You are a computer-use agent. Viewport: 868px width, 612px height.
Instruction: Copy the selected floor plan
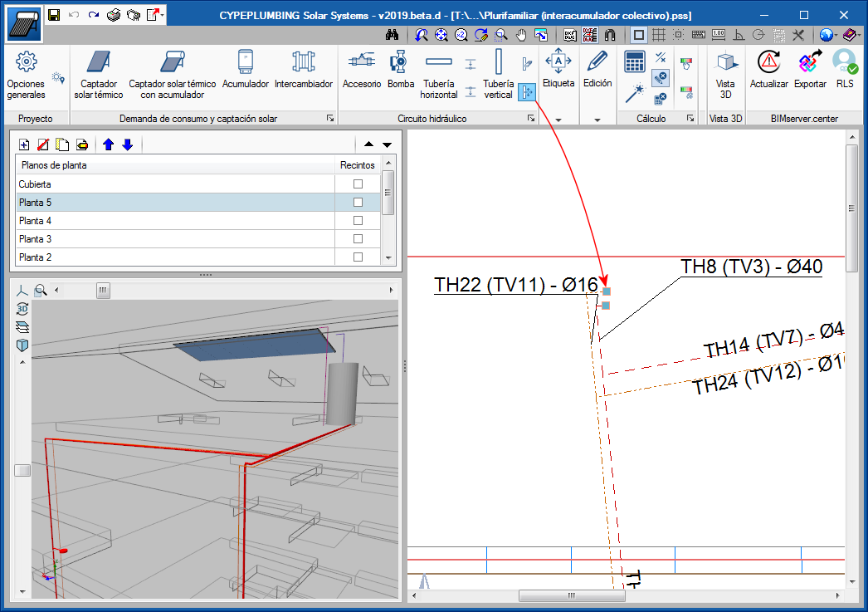(x=62, y=144)
